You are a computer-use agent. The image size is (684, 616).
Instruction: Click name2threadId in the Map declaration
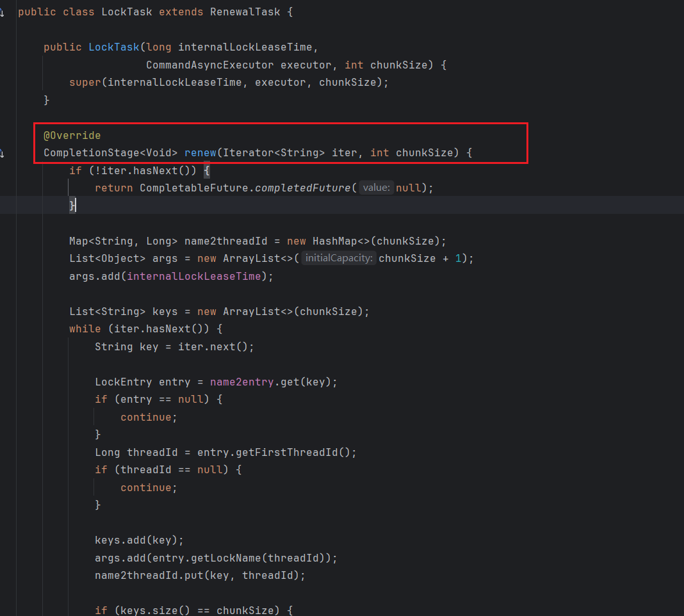click(226, 241)
